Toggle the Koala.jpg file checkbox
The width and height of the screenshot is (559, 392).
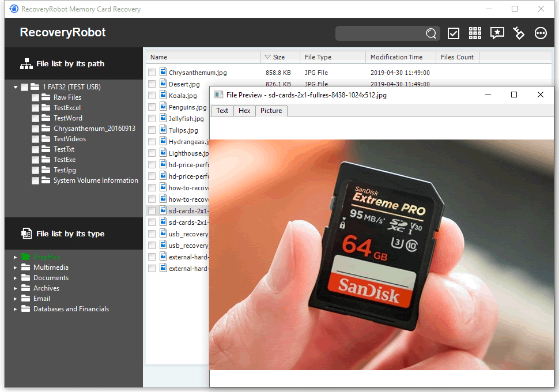click(152, 96)
